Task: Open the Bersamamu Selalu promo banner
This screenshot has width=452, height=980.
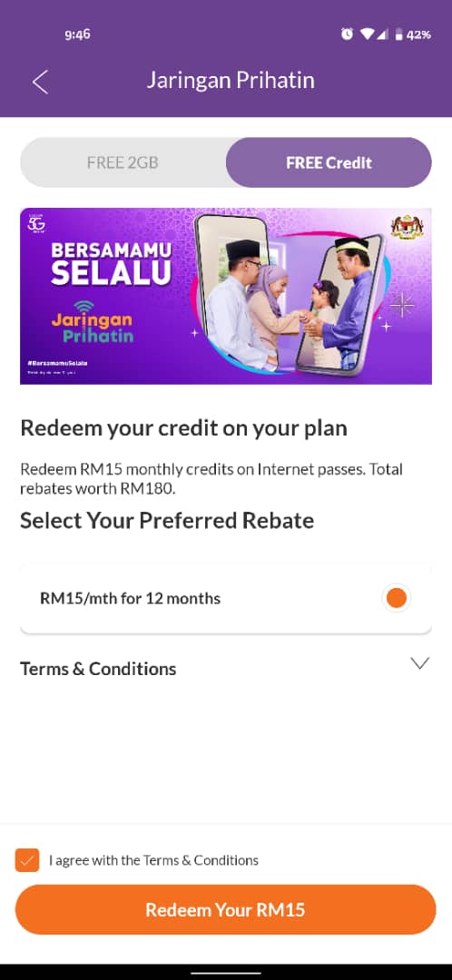Action: point(226,296)
